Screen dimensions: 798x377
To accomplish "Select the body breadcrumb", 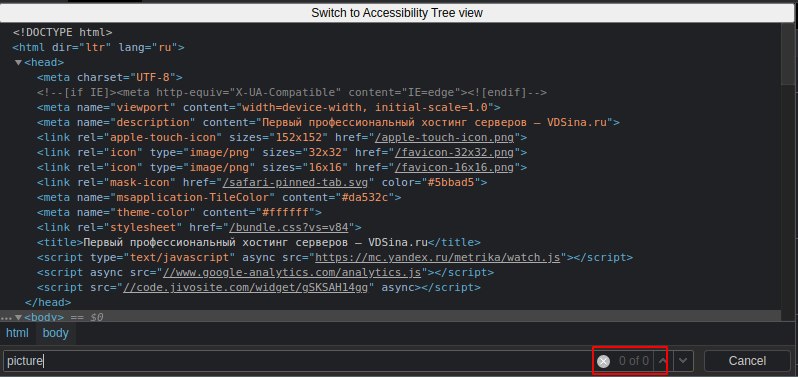I will click(55, 333).
